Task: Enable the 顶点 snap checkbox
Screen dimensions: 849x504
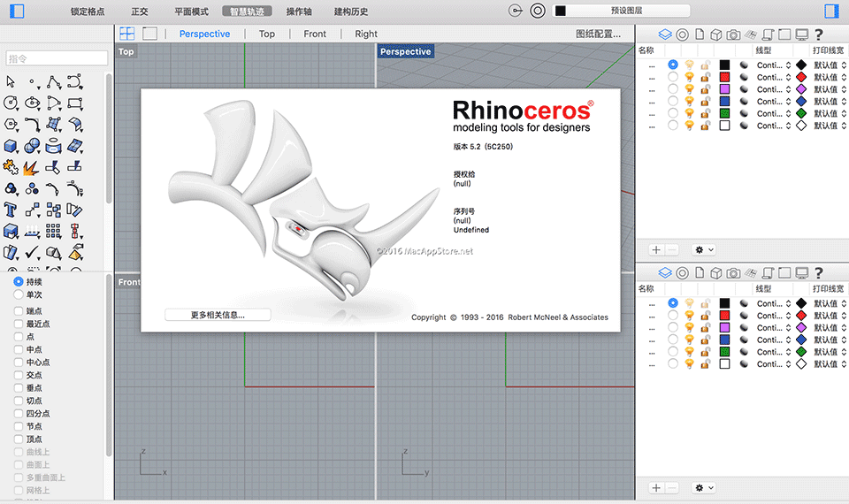Action: [x=19, y=439]
